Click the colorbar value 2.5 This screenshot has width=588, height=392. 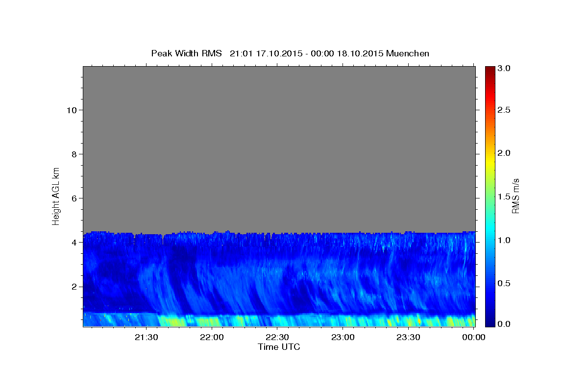[504, 110]
